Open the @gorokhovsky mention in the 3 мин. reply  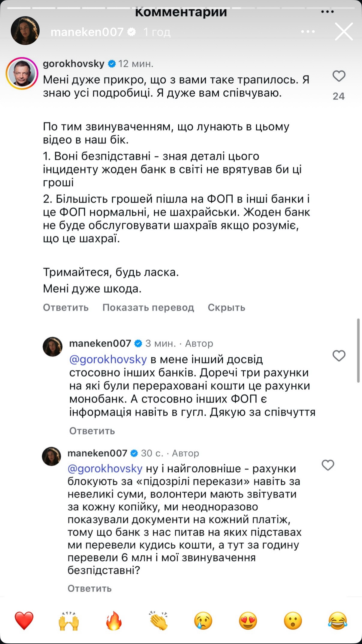pyautogui.click(x=108, y=360)
